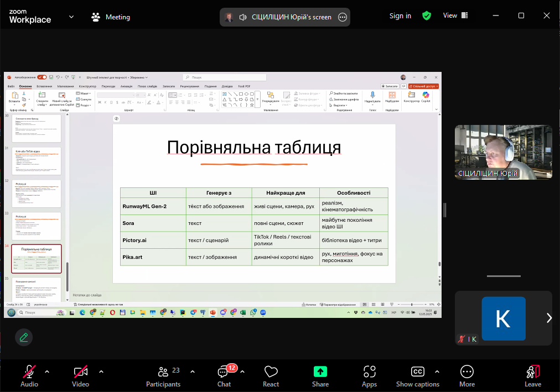Toggle the Notes button in status bar

[x=309, y=305]
